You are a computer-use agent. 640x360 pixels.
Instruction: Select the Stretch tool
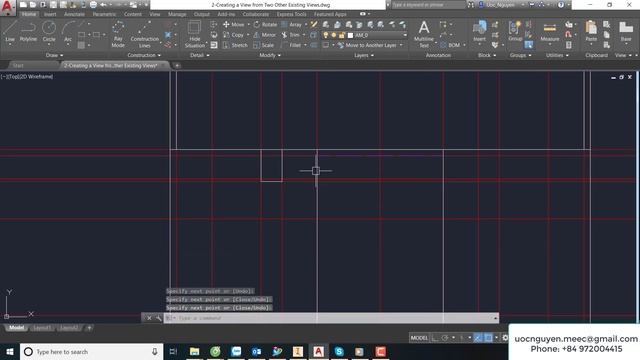236,45
